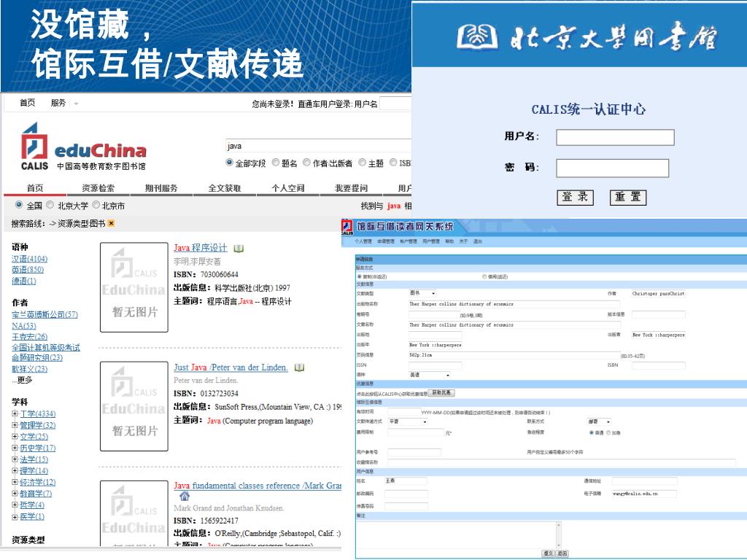Open the 个人空间 navigation tab
The height and width of the screenshot is (560, 747).
pos(288,188)
